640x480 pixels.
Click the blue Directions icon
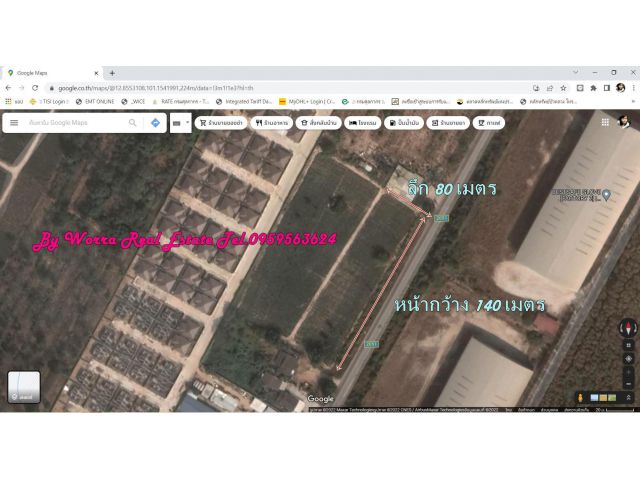pos(155,123)
